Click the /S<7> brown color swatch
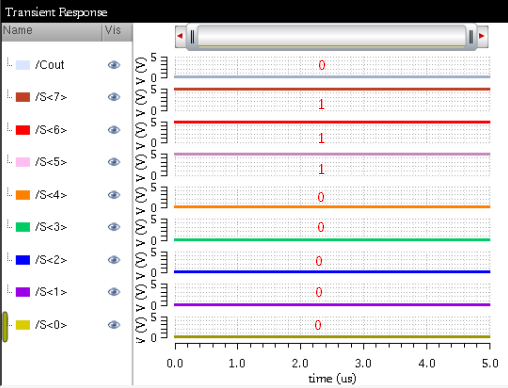508x388 pixels. pyautogui.click(x=23, y=97)
